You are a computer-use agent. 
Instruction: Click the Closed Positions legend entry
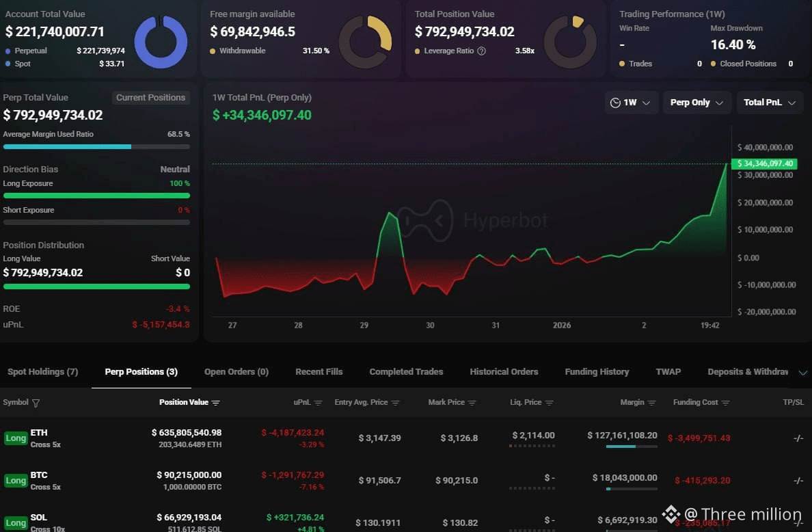(x=752, y=64)
